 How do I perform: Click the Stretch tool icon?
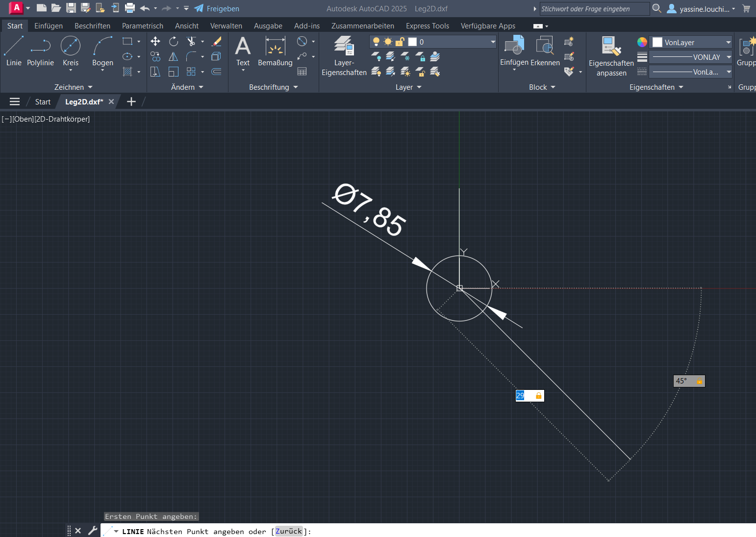pos(155,72)
